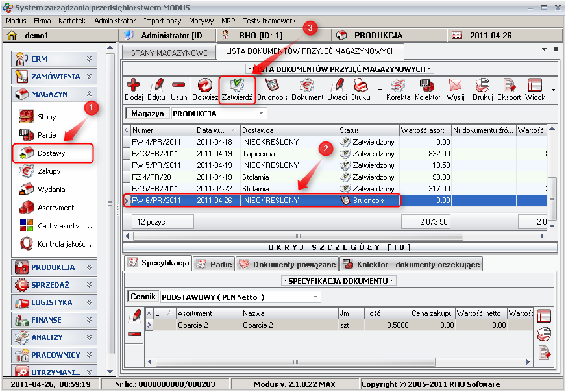Switch to the STANY MAGAZYNOWE tab
Screen dimensions: 566x392
[x=168, y=53]
